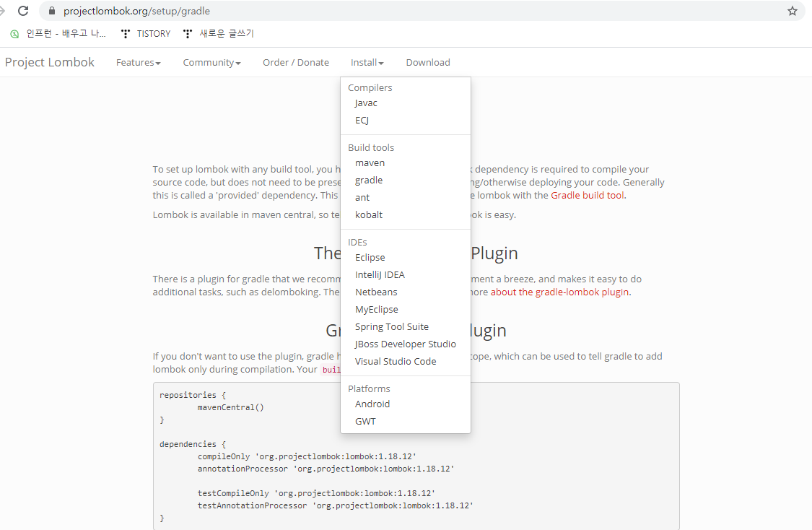Click the Platforms menu heading

pyautogui.click(x=370, y=388)
